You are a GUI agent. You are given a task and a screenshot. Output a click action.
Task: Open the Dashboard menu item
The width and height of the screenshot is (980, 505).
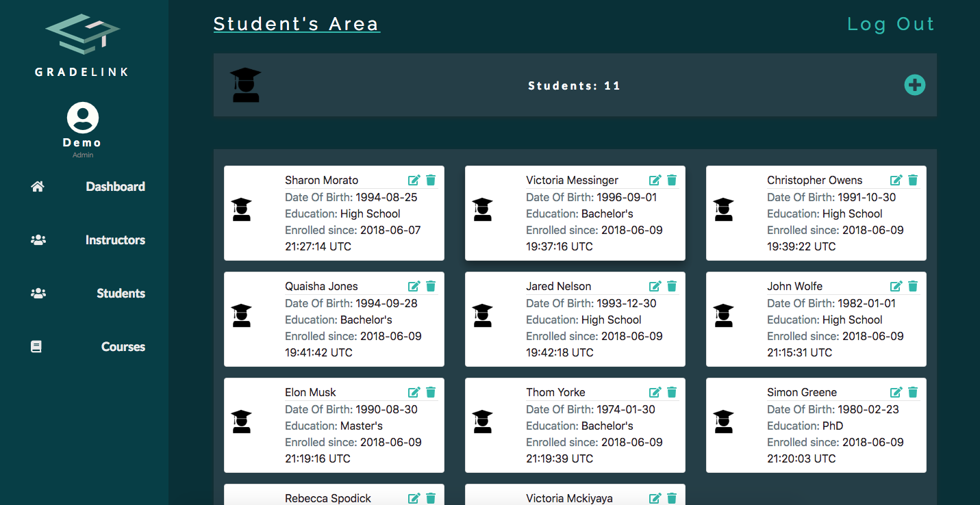pyautogui.click(x=115, y=186)
